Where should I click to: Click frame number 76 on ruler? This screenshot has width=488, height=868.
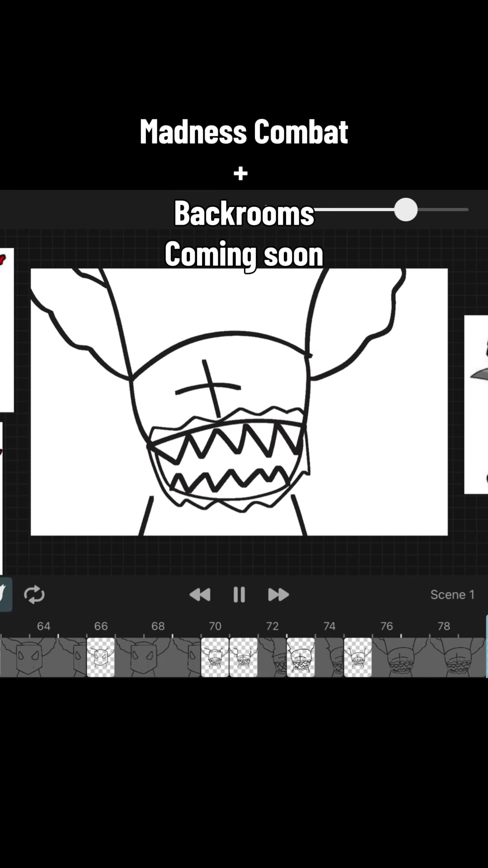click(386, 626)
